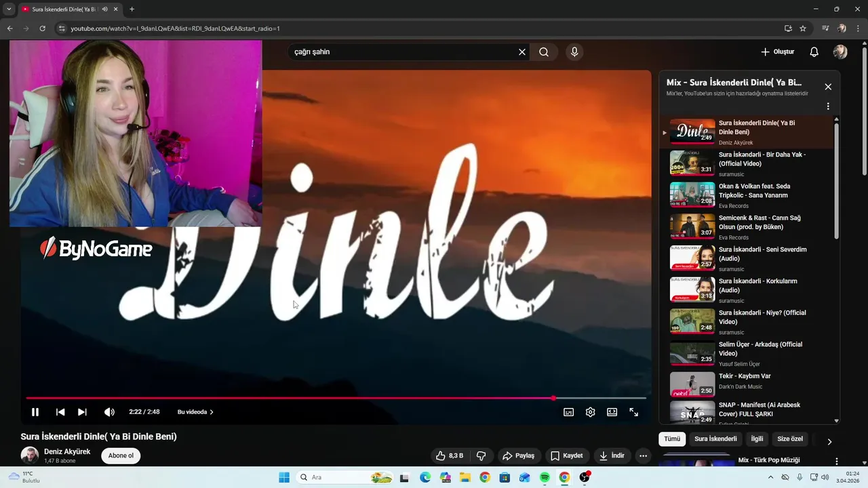Open Chrome media controls icon

point(825,28)
